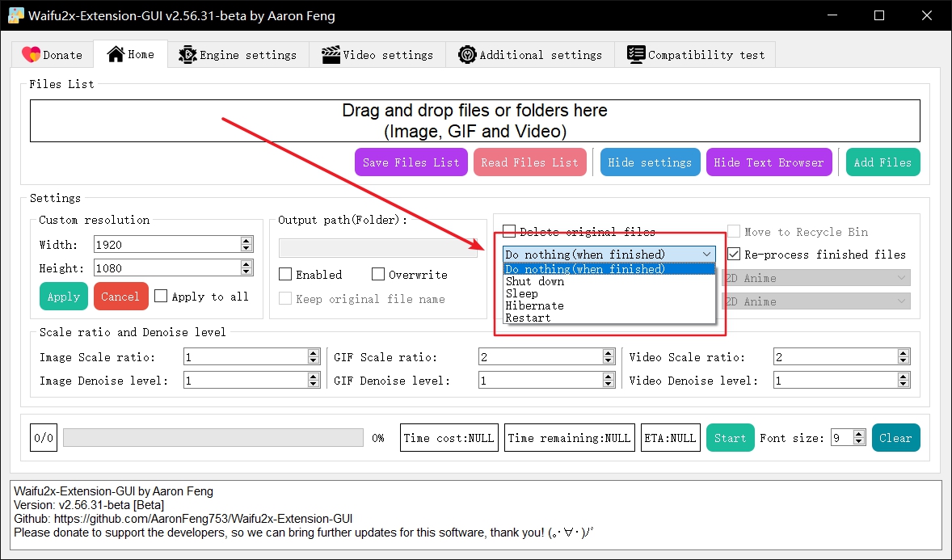The height and width of the screenshot is (560, 952).
Task: Open the Video settings tab
Action: [377, 55]
